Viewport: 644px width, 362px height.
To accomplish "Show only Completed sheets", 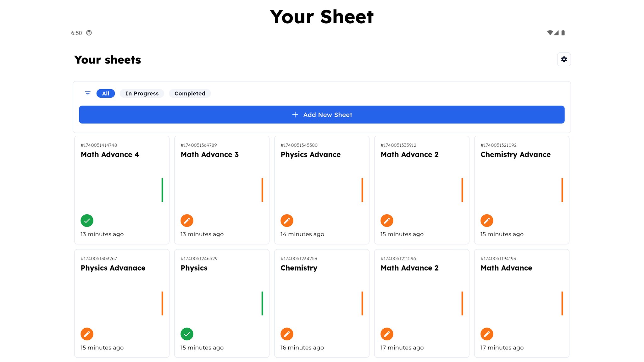I will [190, 93].
